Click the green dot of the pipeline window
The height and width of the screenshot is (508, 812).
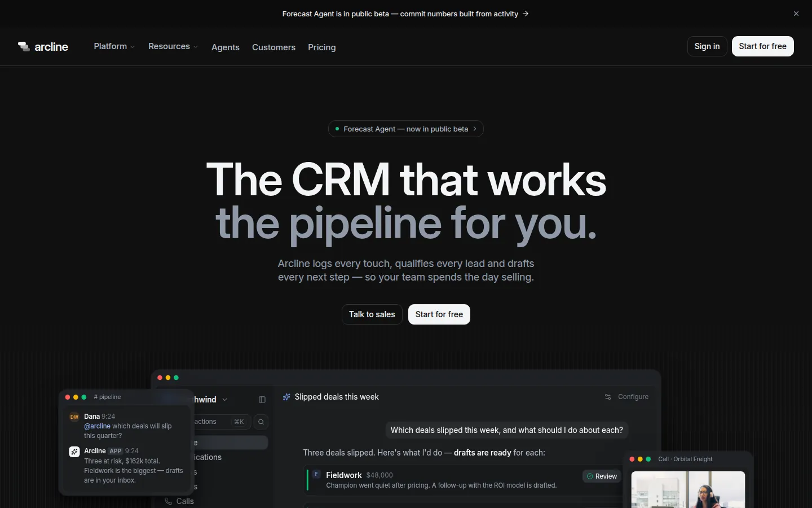(84, 397)
